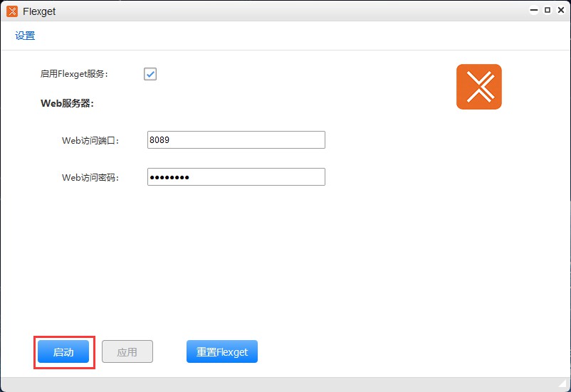Image resolution: width=571 pixels, height=392 pixels.
Task: Open the 设置 tab
Action: tap(25, 36)
